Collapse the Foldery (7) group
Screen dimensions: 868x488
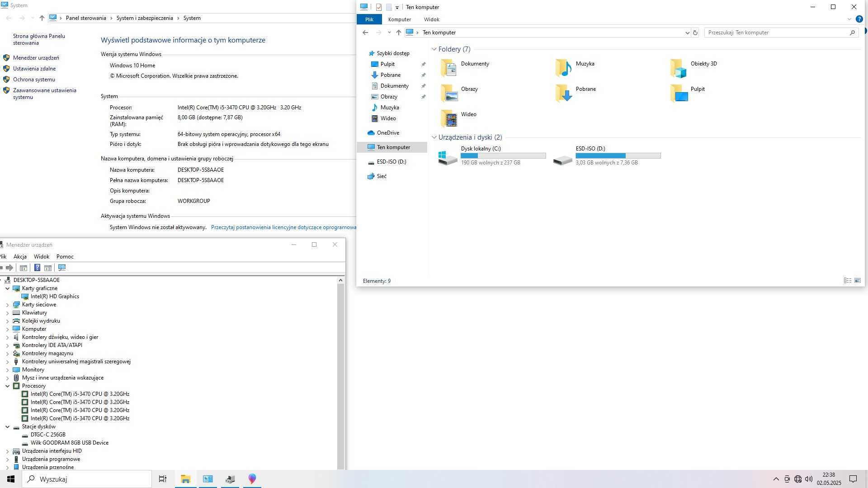pos(434,49)
